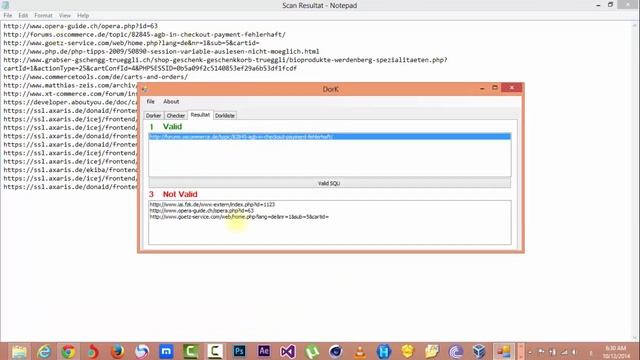The width and height of the screenshot is (640, 360).
Task: Select the Resultat tab
Action: click(200, 115)
